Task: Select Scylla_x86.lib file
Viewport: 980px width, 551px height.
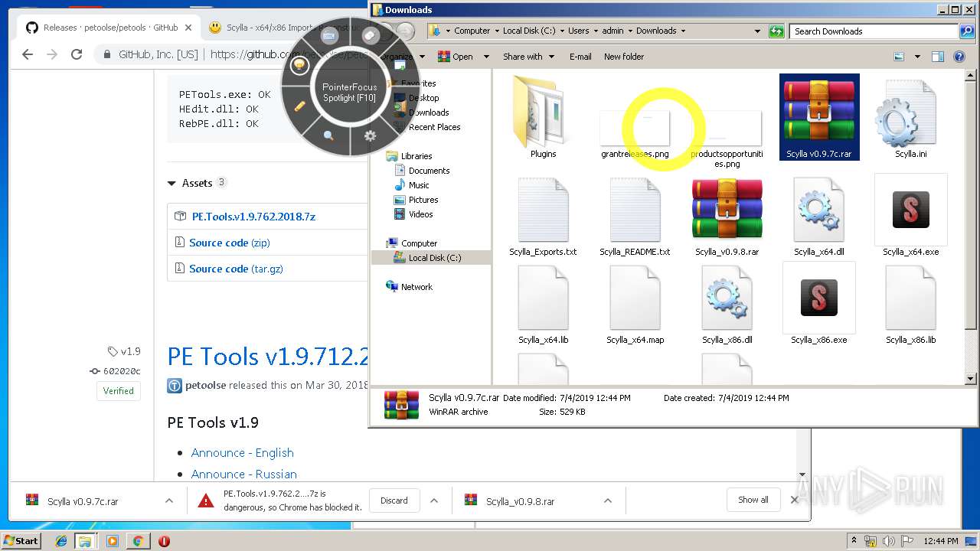Action: 910,305
